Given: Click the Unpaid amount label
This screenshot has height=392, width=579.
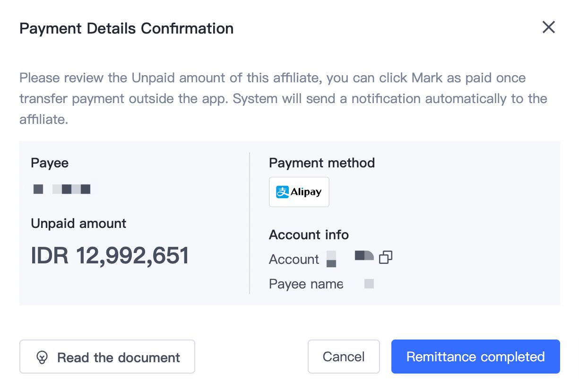Looking at the screenshot, I should tap(78, 223).
